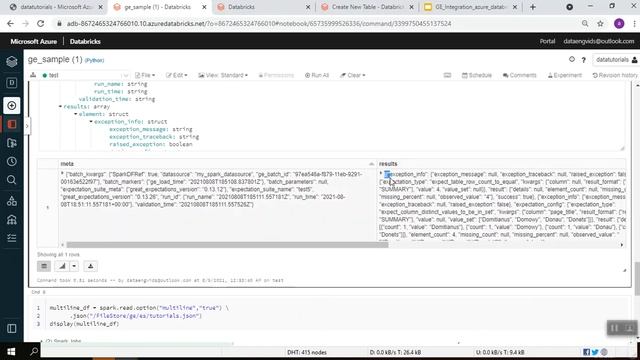Open the Experiment panel
This screenshot has width=640, height=360.
564,75
